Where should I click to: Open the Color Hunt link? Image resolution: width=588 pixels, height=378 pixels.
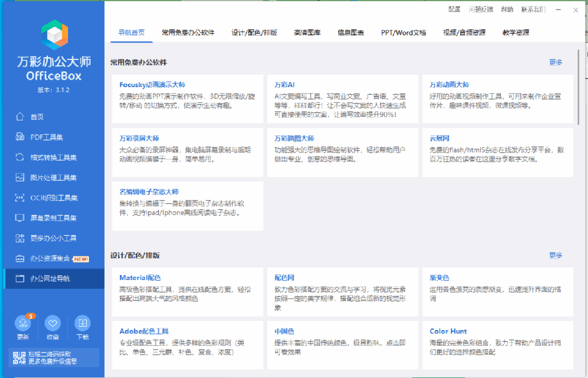click(448, 332)
